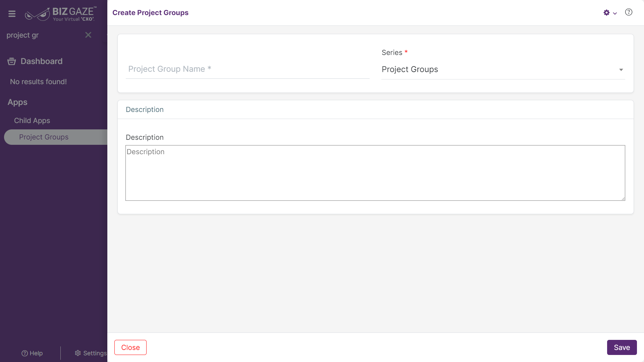Open the Help link icon

24,353
